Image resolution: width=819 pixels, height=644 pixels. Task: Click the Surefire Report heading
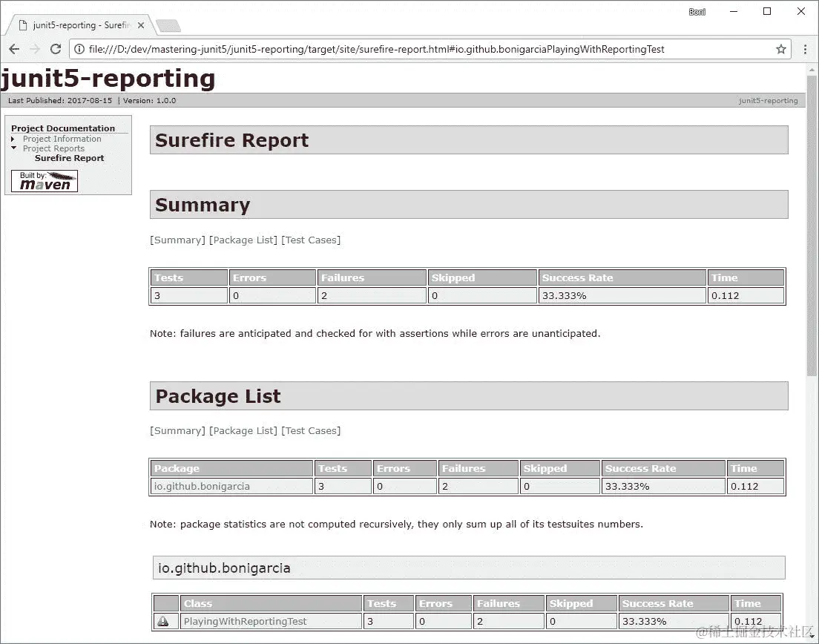click(x=469, y=140)
